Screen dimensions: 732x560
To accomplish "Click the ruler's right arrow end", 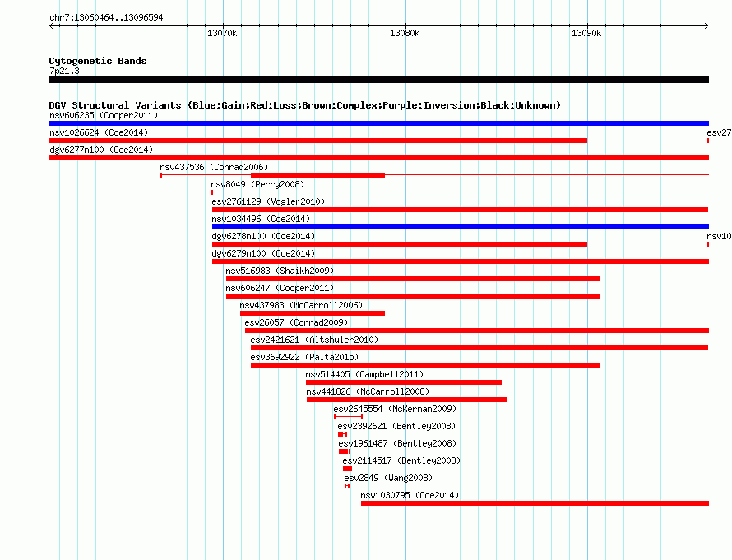I will pyautogui.click(x=707, y=25).
